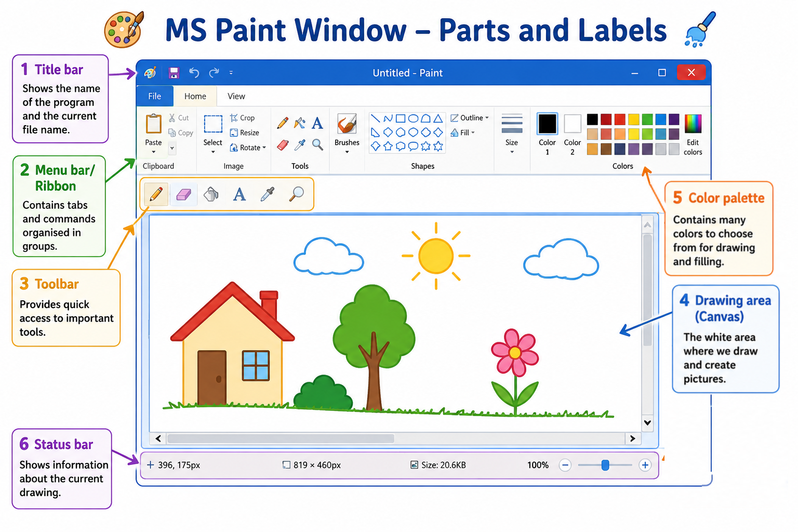Pick the Line shape in the Shapes gallery
Viewport: 798px width, 532px height.
click(x=375, y=118)
